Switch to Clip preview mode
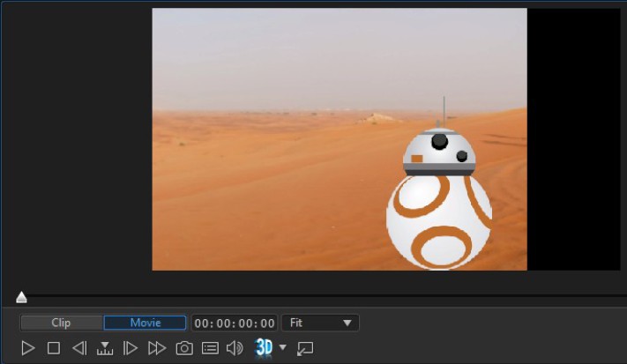Viewport: 627px width, 364px height. coord(62,323)
